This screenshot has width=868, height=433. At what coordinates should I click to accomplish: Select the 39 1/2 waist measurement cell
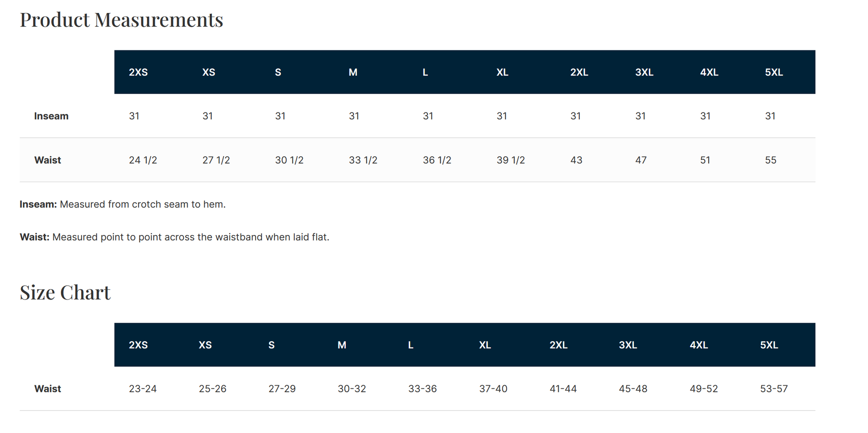(511, 160)
